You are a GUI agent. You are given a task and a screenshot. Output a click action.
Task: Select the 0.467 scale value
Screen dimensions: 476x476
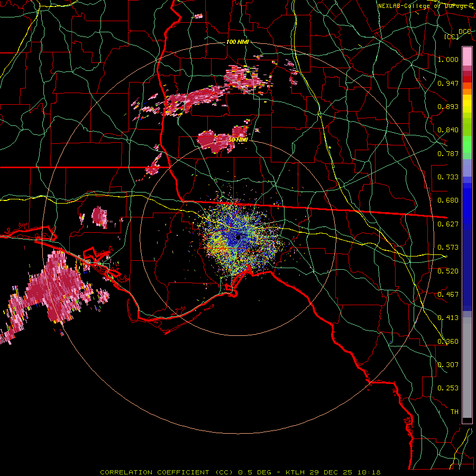[x=448, y=295]
